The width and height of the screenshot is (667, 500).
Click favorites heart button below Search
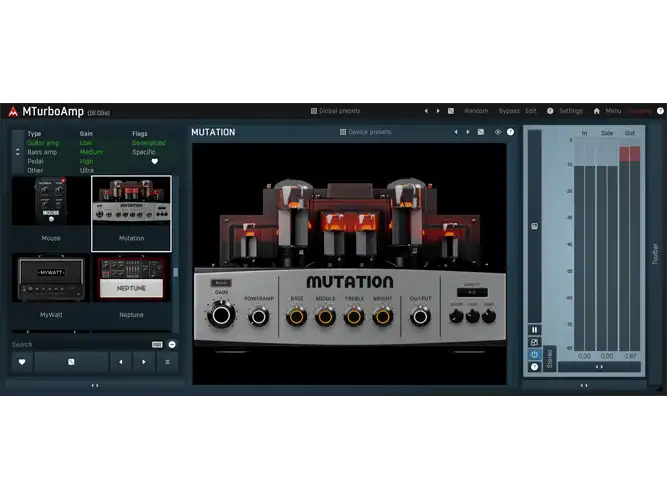pyautogui.click(x=22, y=362)
